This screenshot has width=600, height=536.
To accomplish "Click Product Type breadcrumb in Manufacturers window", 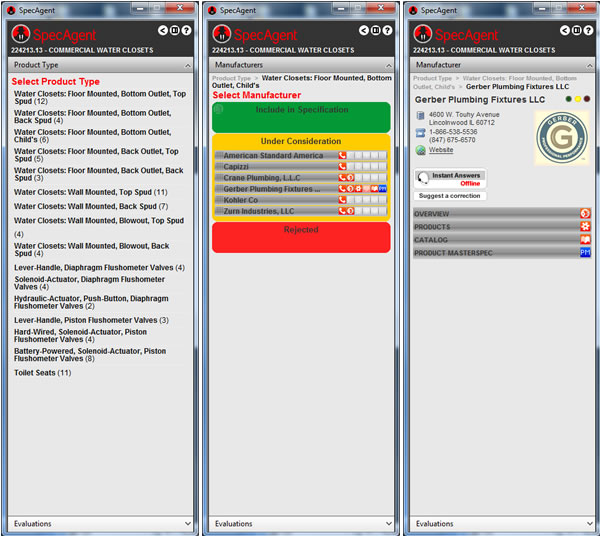I will tap(231, 78).
